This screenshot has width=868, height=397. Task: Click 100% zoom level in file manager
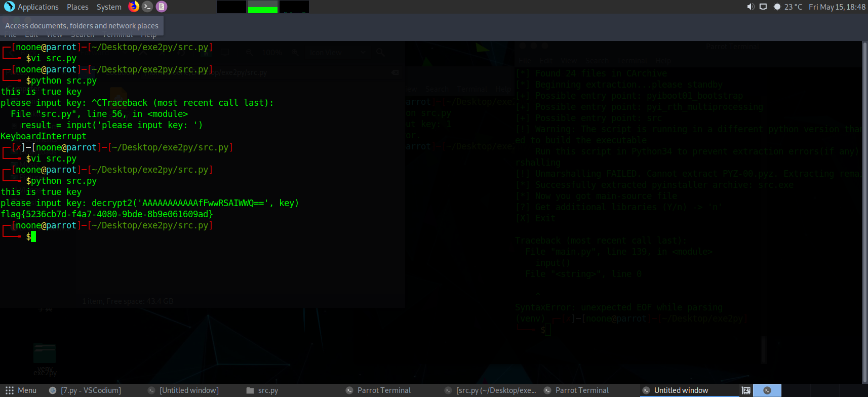272,53
